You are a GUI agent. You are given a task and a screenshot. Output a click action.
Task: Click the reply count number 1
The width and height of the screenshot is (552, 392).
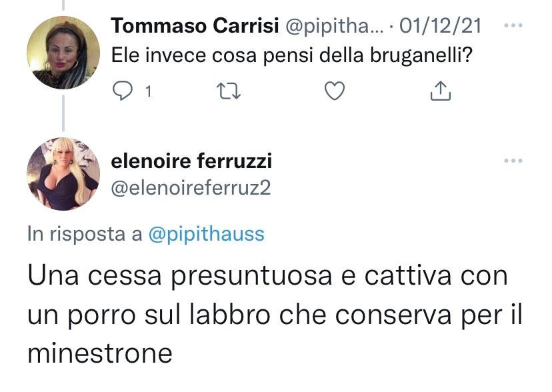coord(148,91)
